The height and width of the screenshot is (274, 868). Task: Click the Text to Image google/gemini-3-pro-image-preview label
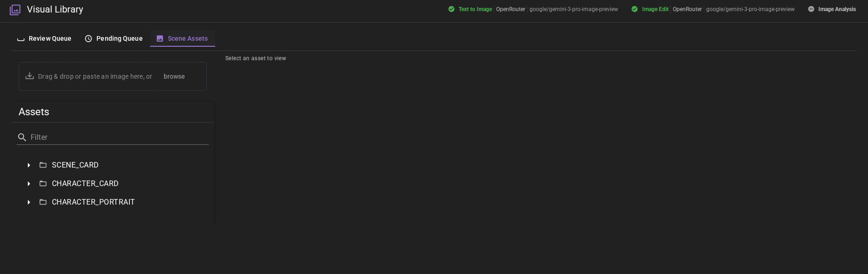tap(574, 9)
